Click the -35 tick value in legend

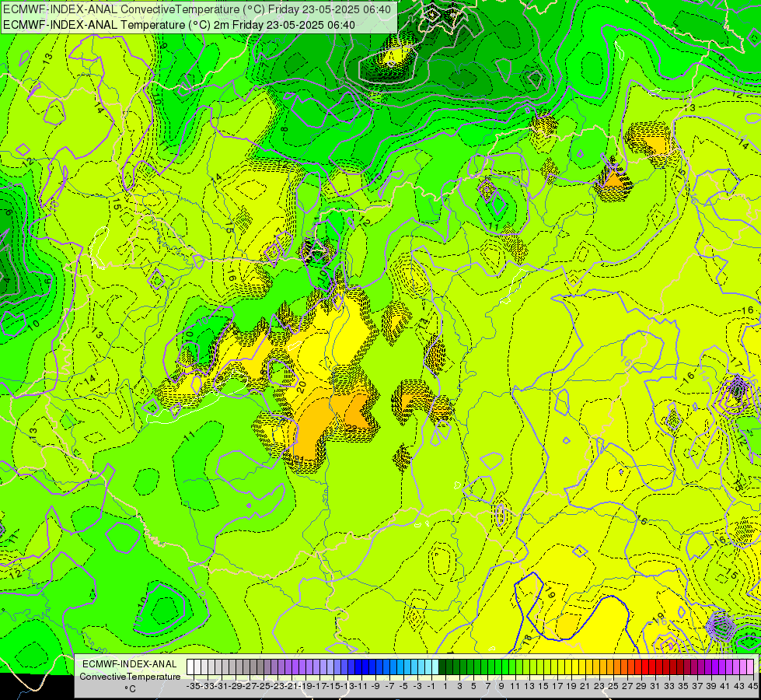pyautogui.click(x=194, y=686)
